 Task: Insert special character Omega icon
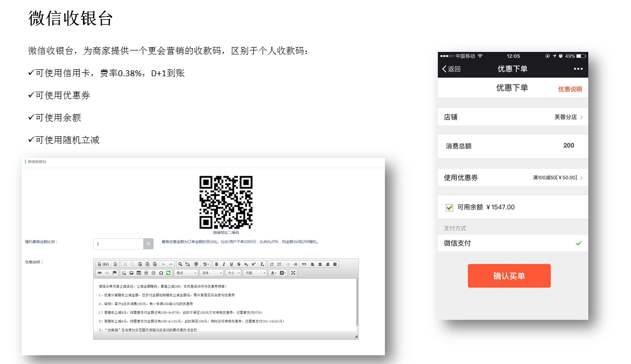[x=161, y=273]
